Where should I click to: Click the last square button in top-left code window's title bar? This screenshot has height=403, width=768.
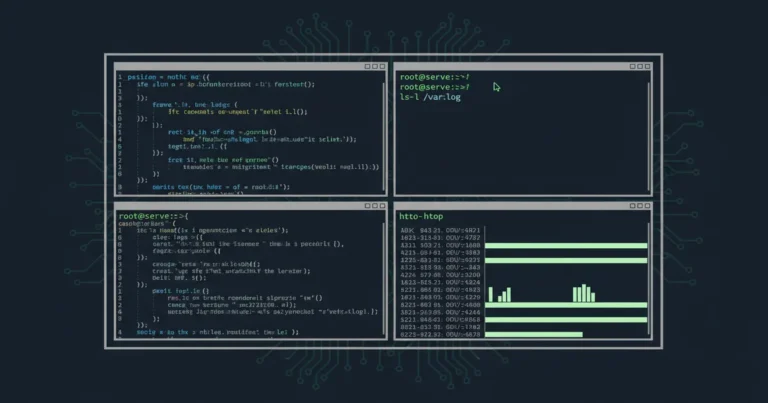coord(383,66)
